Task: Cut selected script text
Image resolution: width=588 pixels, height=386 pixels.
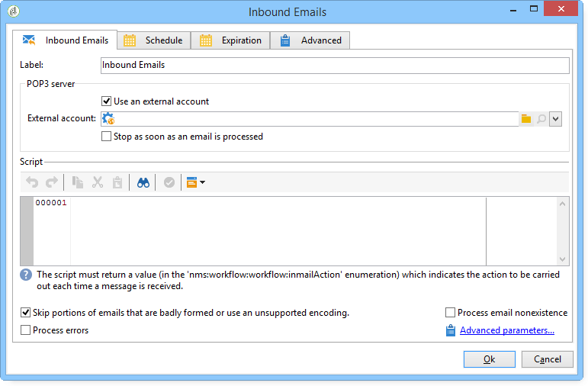Action: 98,182
